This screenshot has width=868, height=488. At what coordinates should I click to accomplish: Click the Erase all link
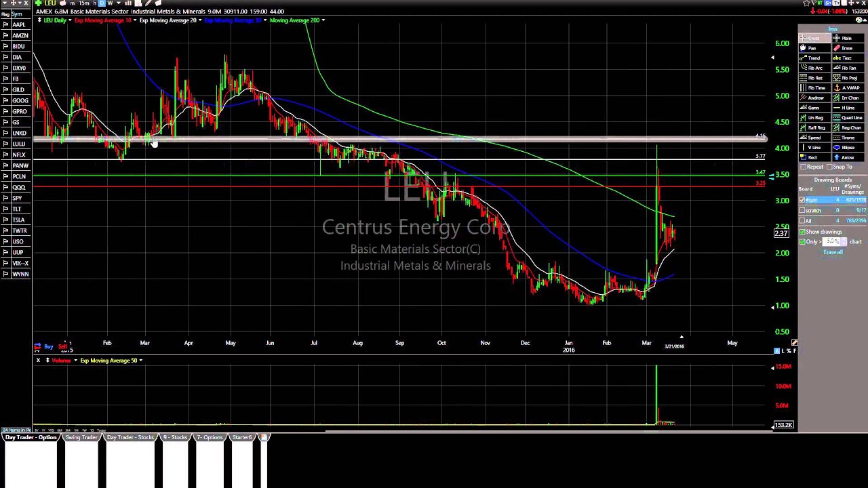(x=833, y=252)
